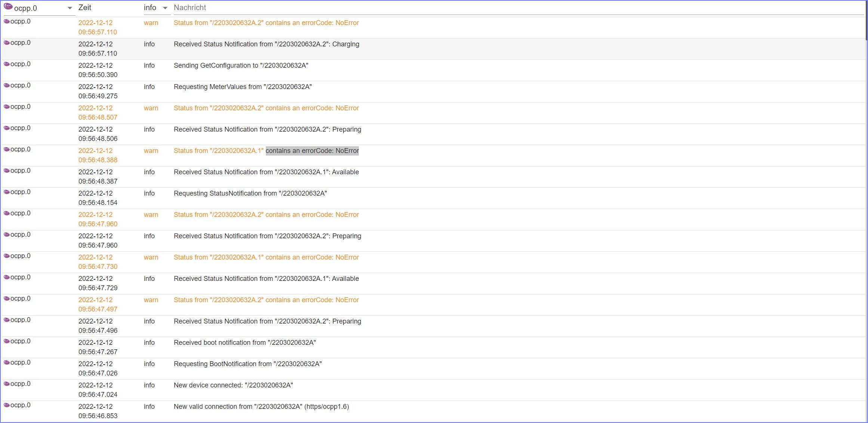
Task: Click ocpp icon beside Charging status notification row
Action: pos(7,43)
